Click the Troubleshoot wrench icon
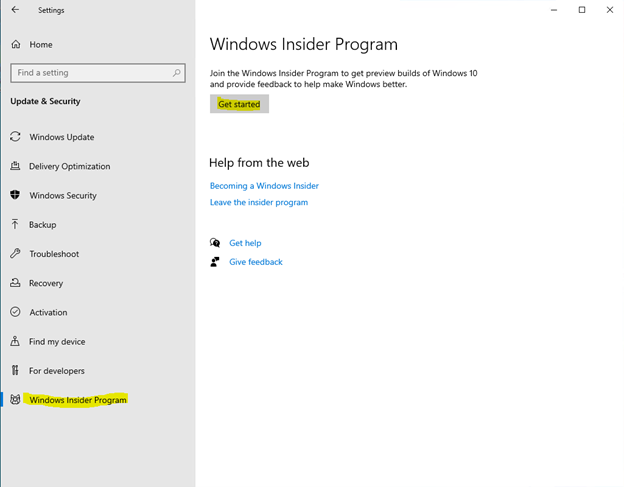This screenshot has height=487, width=624. [x=15, y=253]
